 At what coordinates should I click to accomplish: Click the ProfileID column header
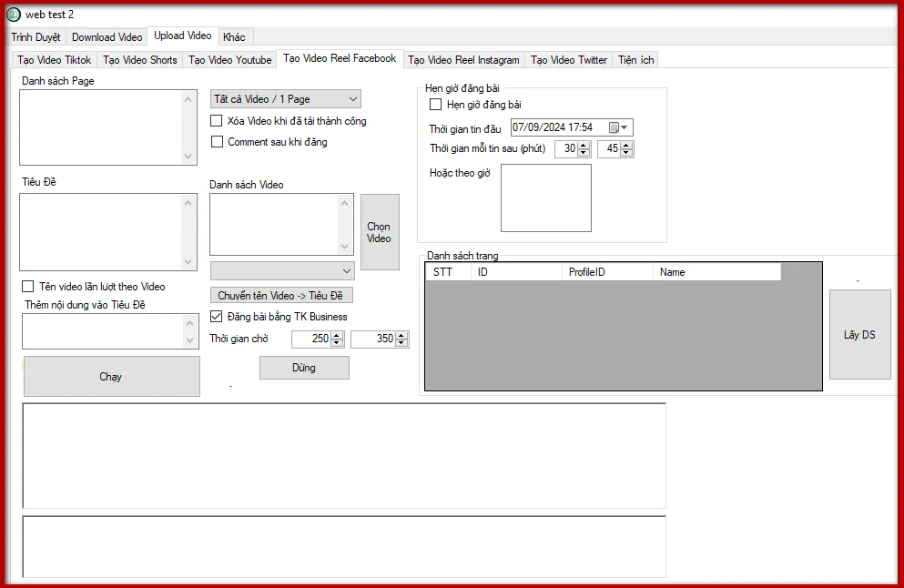pos(607,272)
